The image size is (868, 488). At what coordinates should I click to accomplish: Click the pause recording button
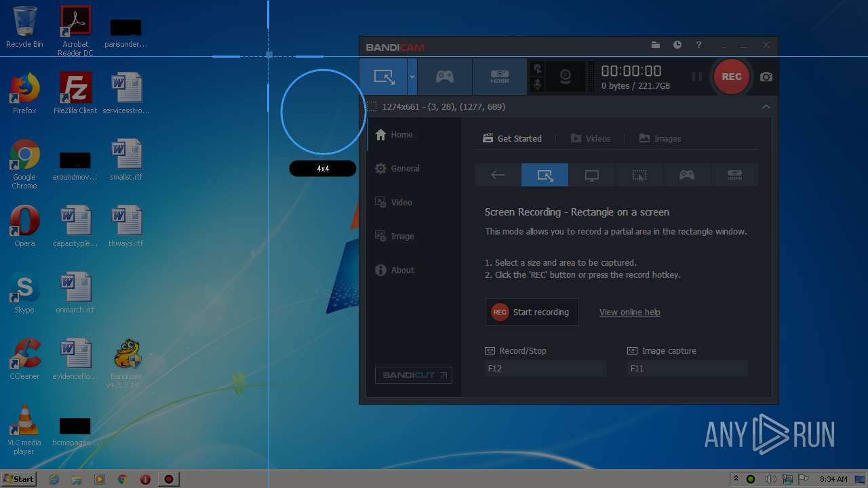(697, 77)
